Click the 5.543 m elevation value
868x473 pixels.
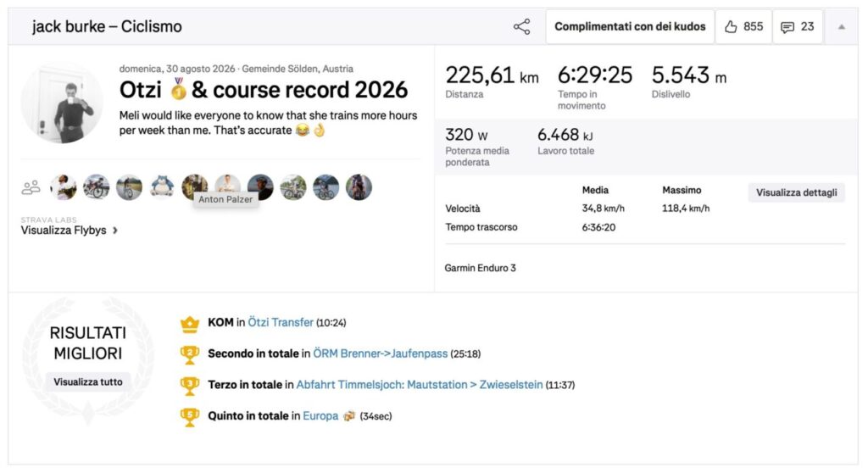(688, 75)
